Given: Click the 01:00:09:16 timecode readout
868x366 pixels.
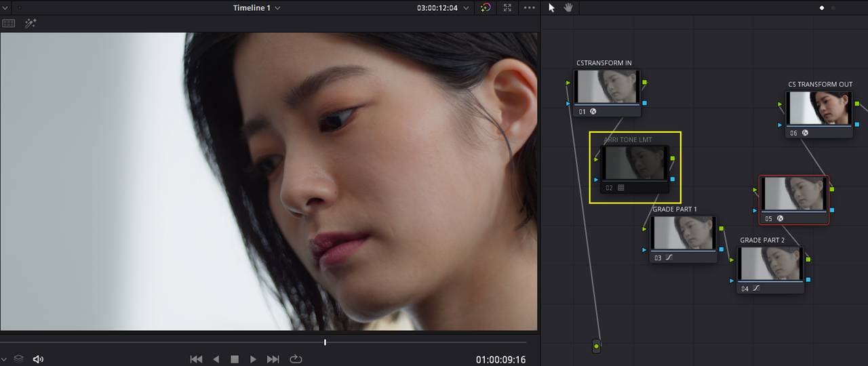Looking at the screenshot, I should pos(500,360).
